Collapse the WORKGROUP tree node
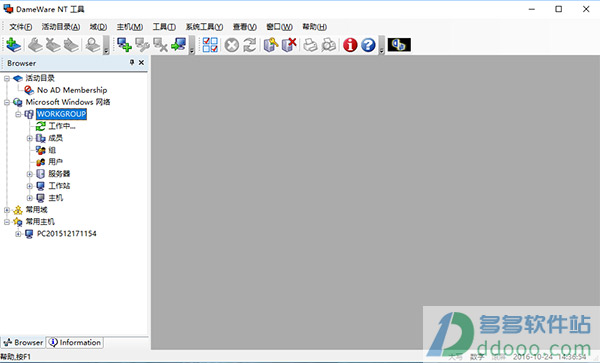 click(x=18, y=114)
